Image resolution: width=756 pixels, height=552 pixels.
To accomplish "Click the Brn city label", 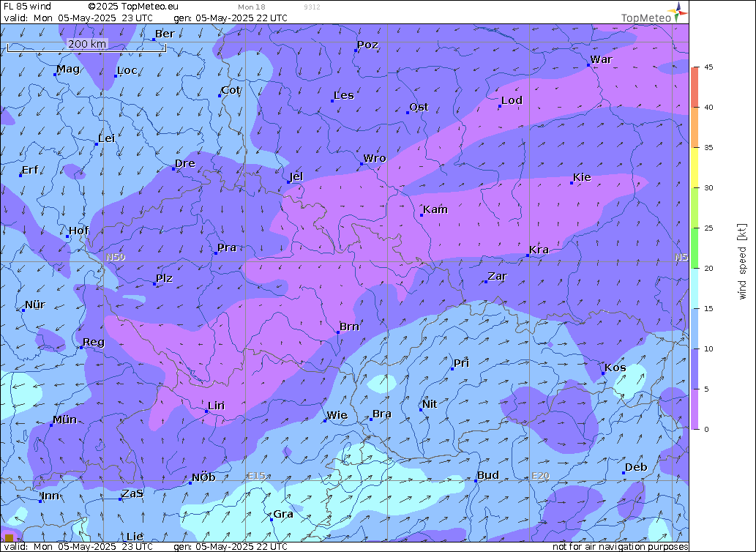I will pos(349,327).
